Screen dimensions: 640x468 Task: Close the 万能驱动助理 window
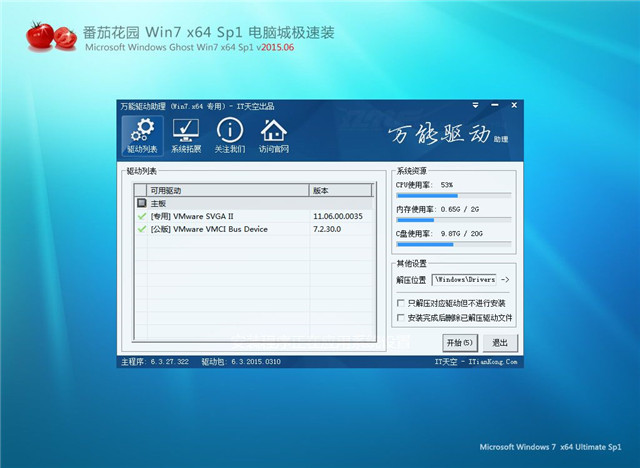pyautogui.click(x=514, y=106)
